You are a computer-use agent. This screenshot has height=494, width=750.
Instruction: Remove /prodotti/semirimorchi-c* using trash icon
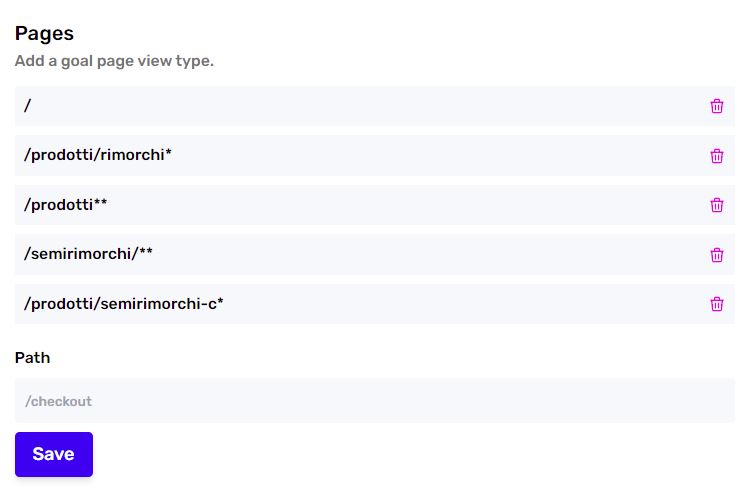(x=716, y=304)
